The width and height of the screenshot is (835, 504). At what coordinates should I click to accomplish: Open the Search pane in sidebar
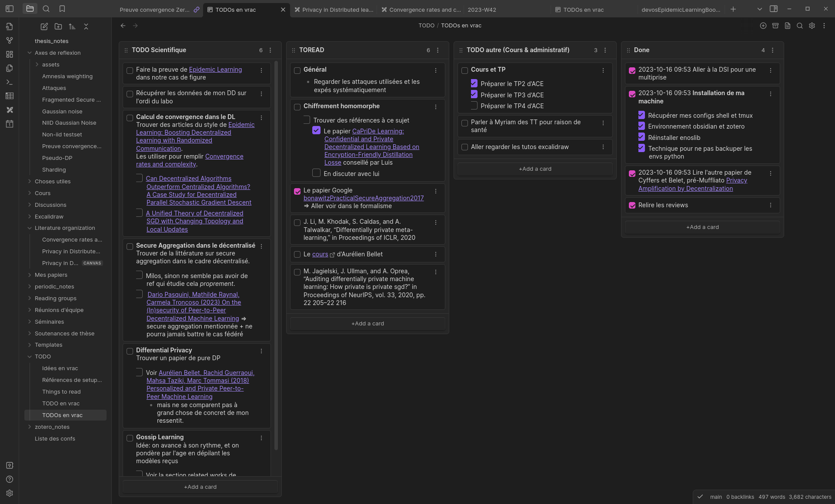(x=46, y=9)
